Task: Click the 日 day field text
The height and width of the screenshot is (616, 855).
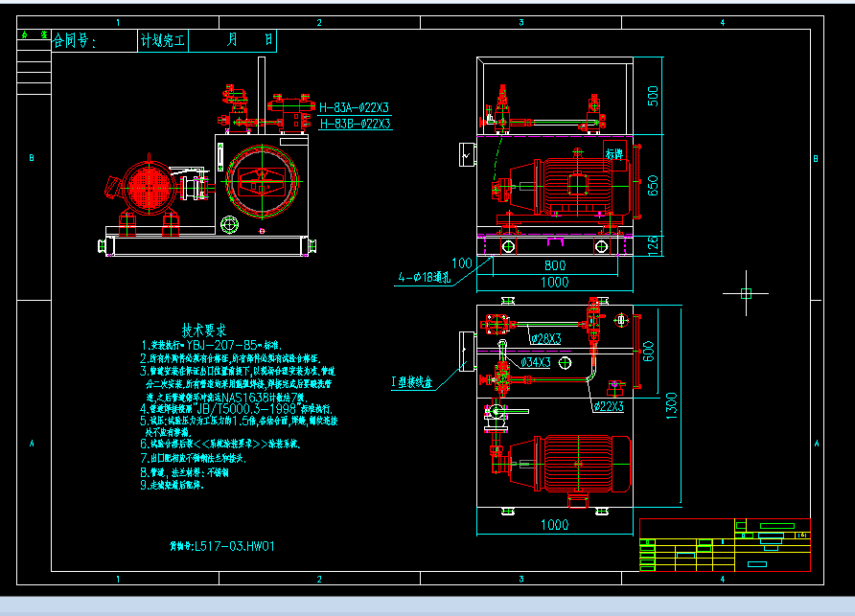Action: point(268,40)
